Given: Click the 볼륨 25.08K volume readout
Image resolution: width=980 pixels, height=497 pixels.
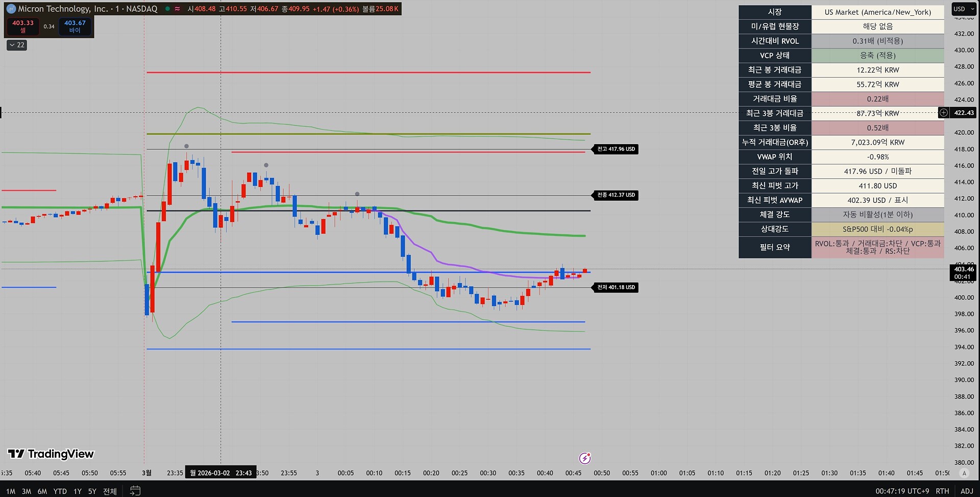Looking at the screenshot, I should [380, 9].
